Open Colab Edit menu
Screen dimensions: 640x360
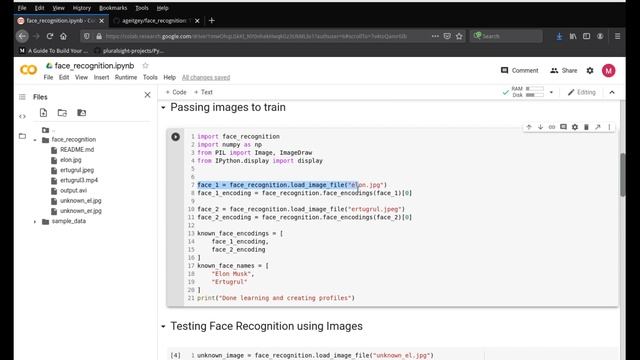tap(64, 77)
